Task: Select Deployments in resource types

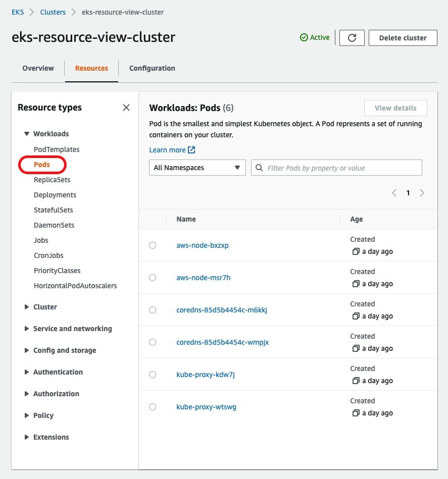Action: click(55, 195)
